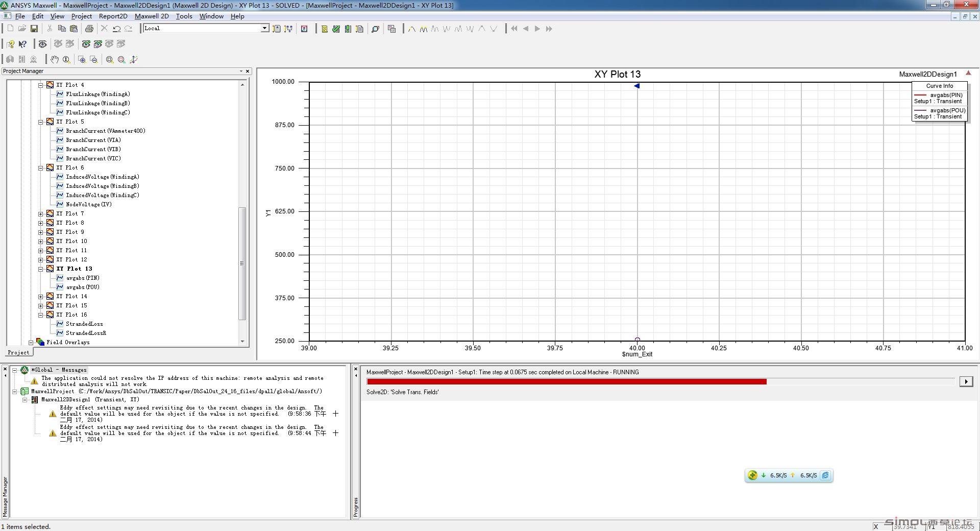Image resolution: width=980 pixels, height=531 pixels.
Task: Click the Zoom In magnifier icon
Action: click(82, 59)
